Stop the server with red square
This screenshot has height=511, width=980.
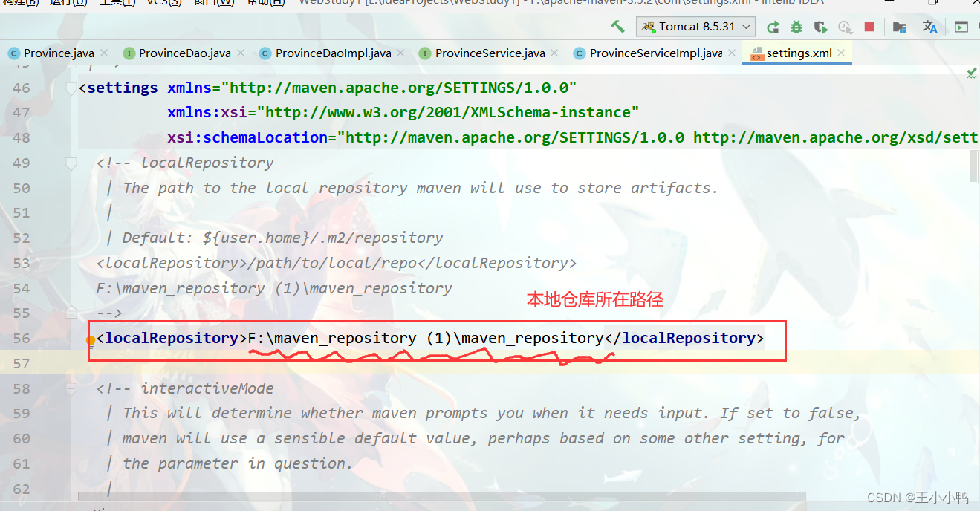pos(869,27)
